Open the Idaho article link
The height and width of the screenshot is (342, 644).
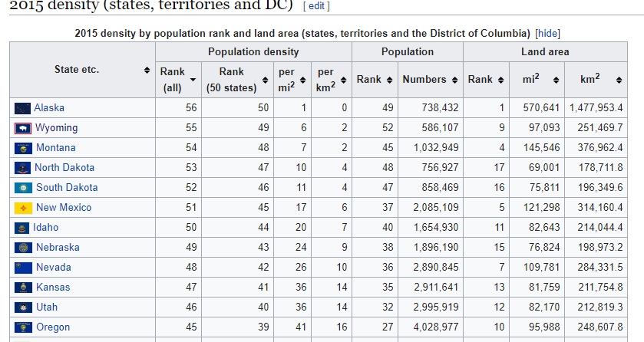pyautogui.click(x=45, y=228)
